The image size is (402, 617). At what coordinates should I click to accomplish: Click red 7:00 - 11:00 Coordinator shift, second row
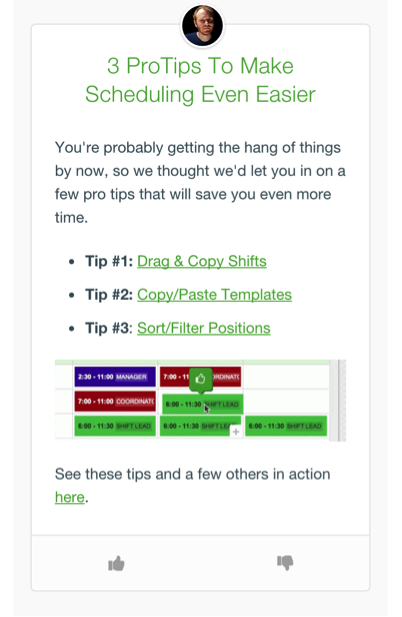click(x=115, y=401)
